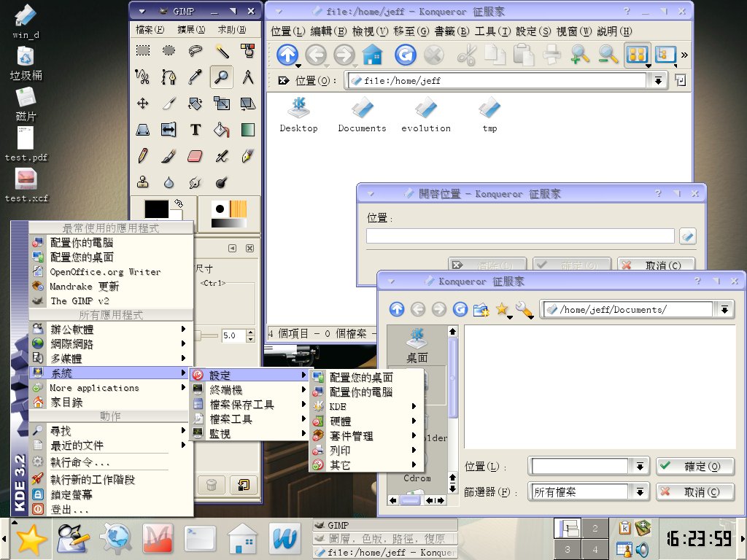This screenshot has width=747, height=560.
Task: Click the Zoom in magnifier in Konqueror toolbar
Action: click(x=580, y=55)
